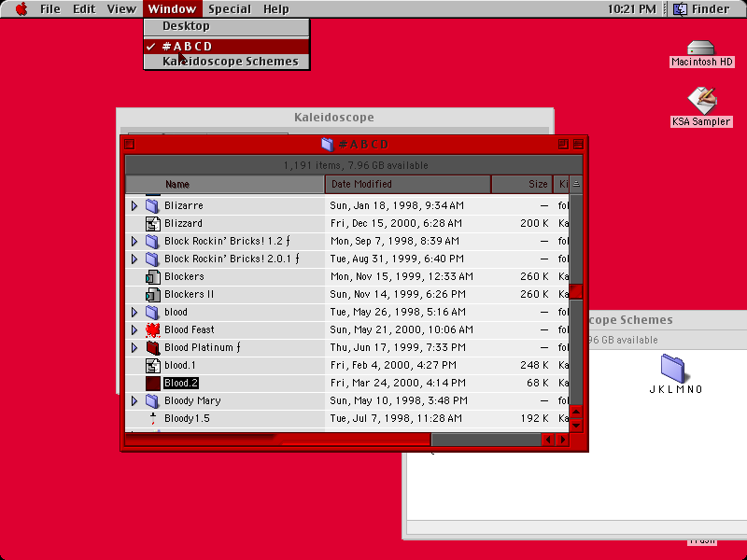Screen dimensions: 747x560
Task: Expand the Blood Platinum folder
Action: tap(134, 347)
